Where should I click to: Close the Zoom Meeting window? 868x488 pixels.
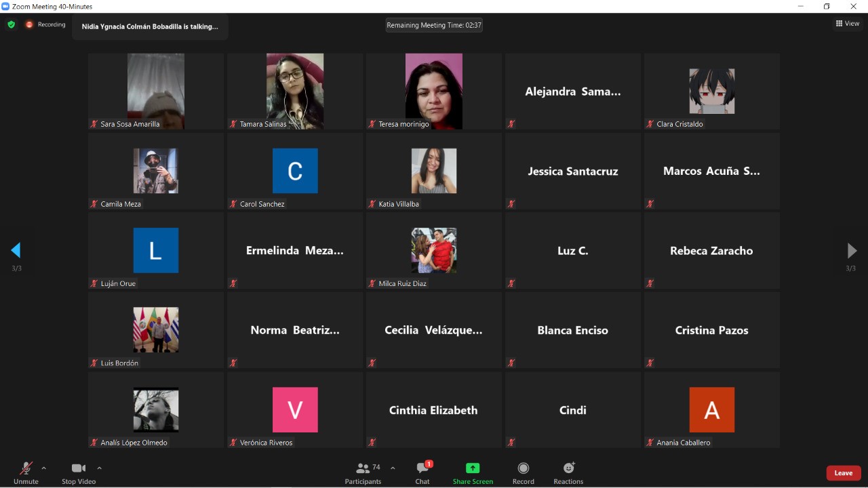[x=854, y=6]
